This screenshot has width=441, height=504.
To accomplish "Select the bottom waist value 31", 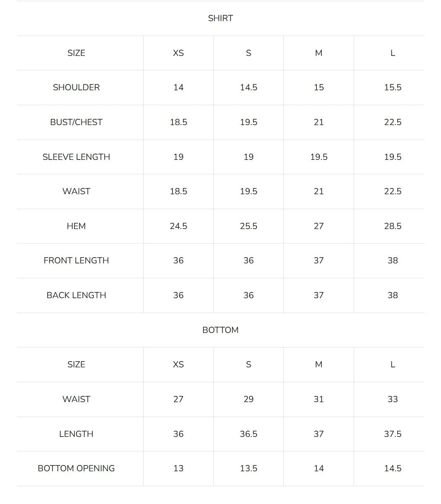I will (319, 399).
